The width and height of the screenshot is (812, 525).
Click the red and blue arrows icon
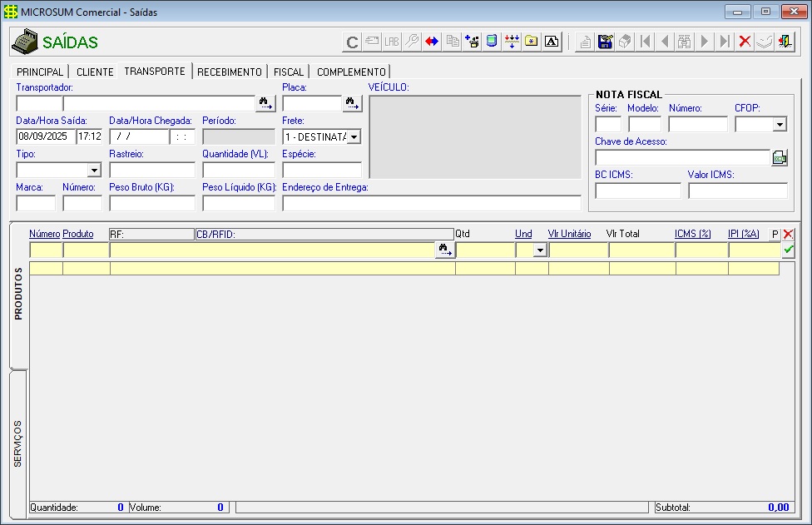(x=432, y=42)
